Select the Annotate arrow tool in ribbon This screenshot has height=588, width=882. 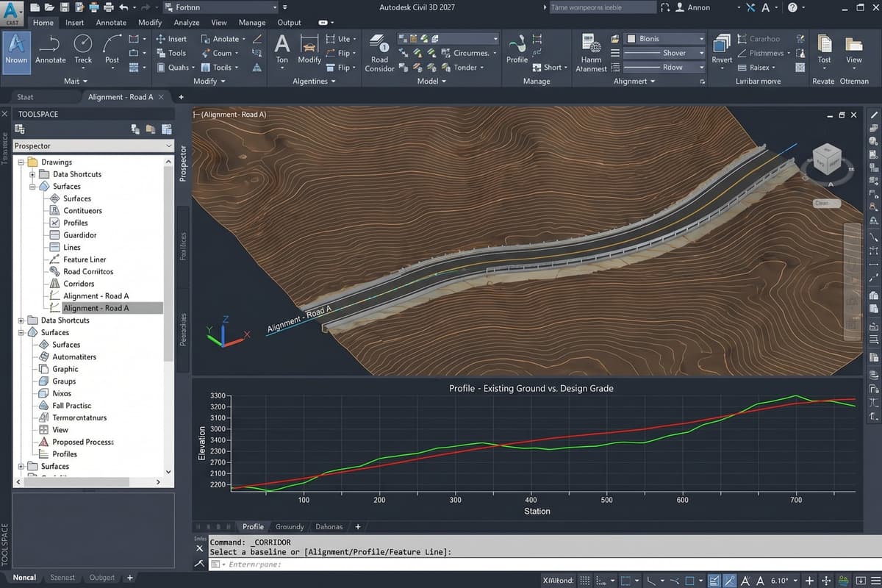point(50,49)
